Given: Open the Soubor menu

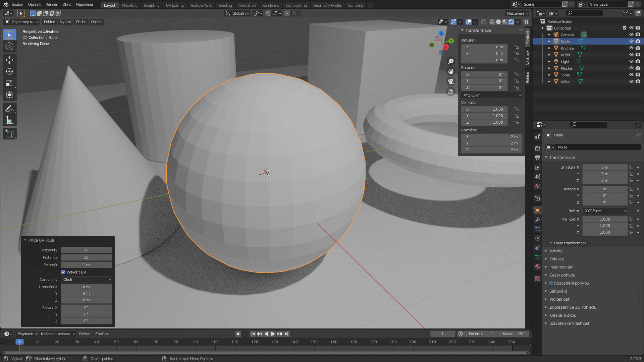Looking at the screenshot, I should coord(17,4).
